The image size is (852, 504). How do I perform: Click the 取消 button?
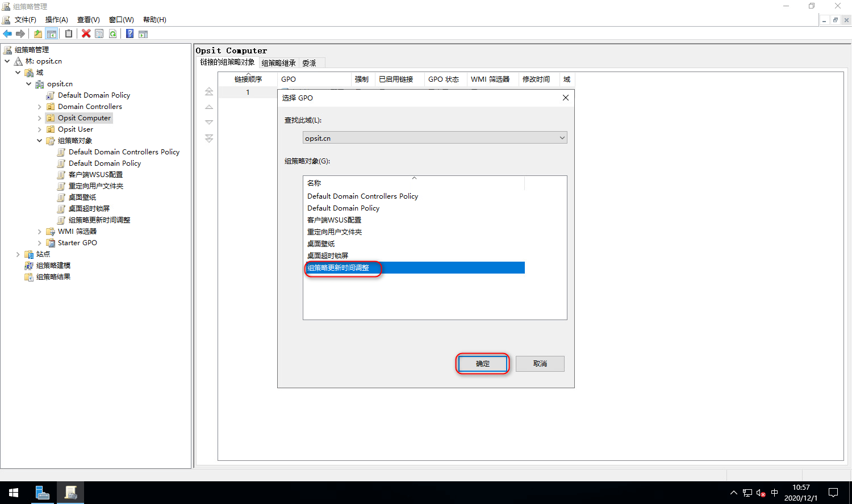pyautogui.click(x=540, y=364)
